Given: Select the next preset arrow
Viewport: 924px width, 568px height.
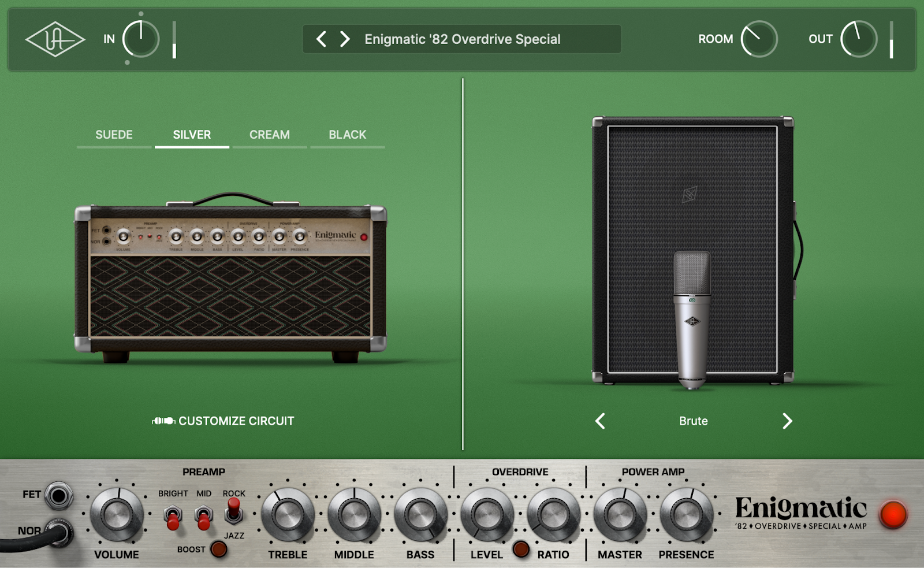Looking at the screenshot, I should tap(345, 39).
